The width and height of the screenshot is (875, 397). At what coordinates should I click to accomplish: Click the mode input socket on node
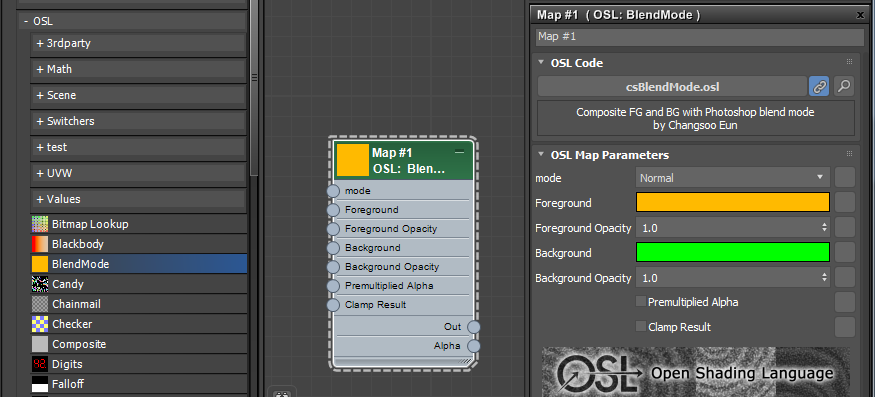click(x=333, y=191)
